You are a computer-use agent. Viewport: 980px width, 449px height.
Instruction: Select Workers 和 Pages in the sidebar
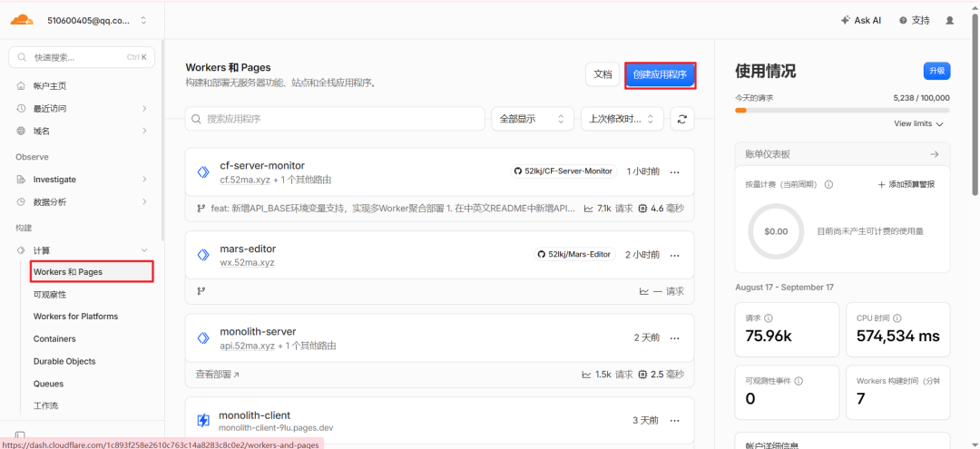(92, 271)
